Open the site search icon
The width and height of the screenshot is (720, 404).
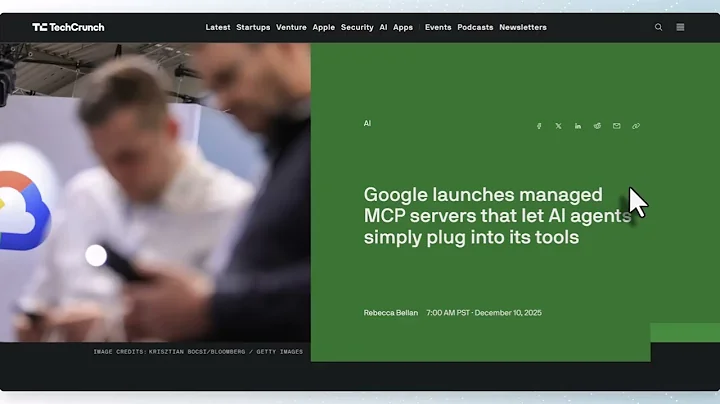(658, 28)
